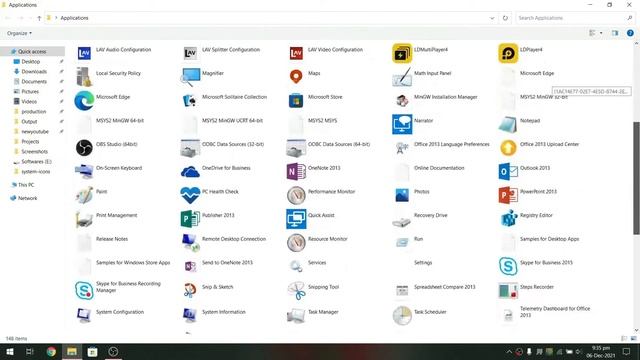The image size is (640, 360).
Task: Open LAV Audio Configuration icon
Action: pos(84,53)
